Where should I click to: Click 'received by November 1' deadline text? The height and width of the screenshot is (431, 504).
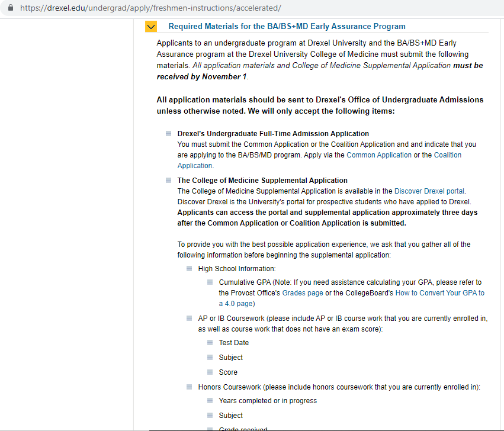[x=201, y=77]
